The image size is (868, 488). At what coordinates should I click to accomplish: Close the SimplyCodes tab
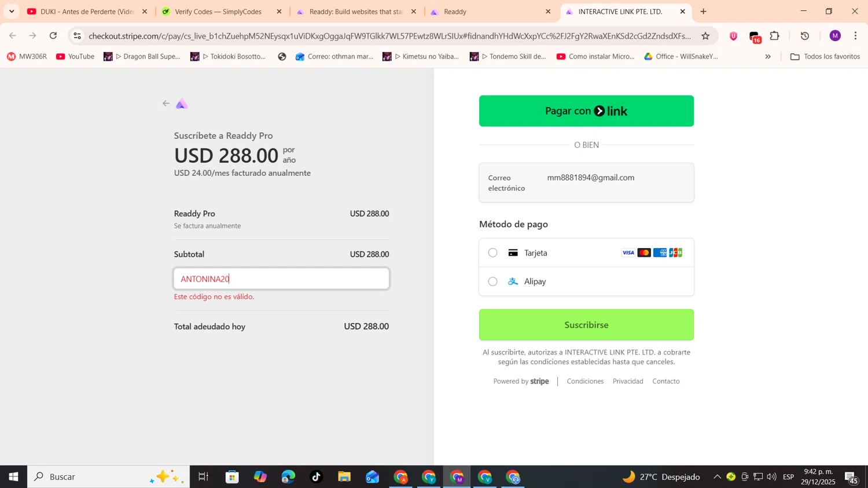279,12
